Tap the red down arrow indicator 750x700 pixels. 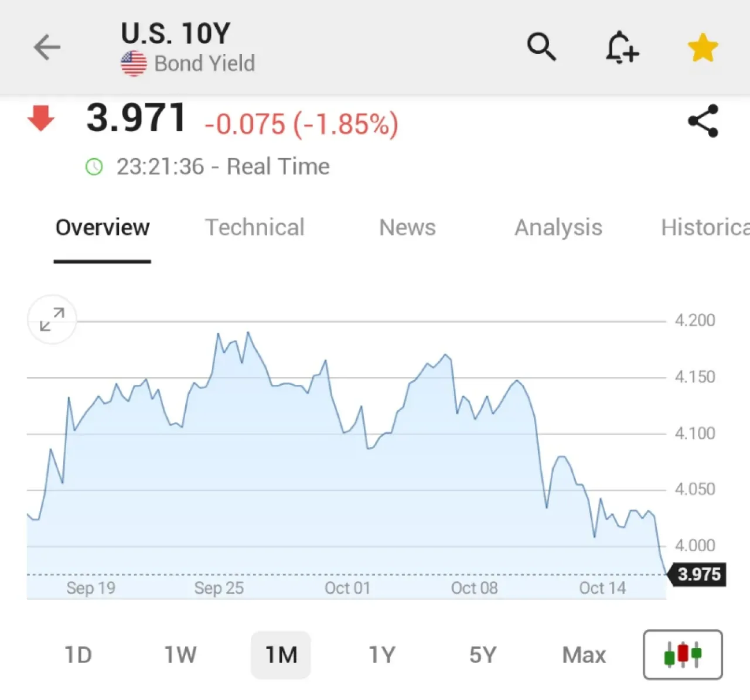(x=41, y=118)
